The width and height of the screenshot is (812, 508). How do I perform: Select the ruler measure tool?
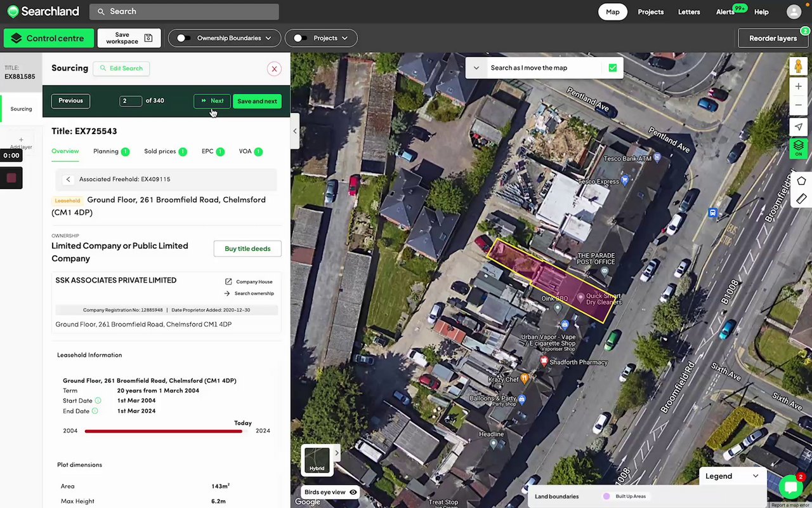[801, 199]
